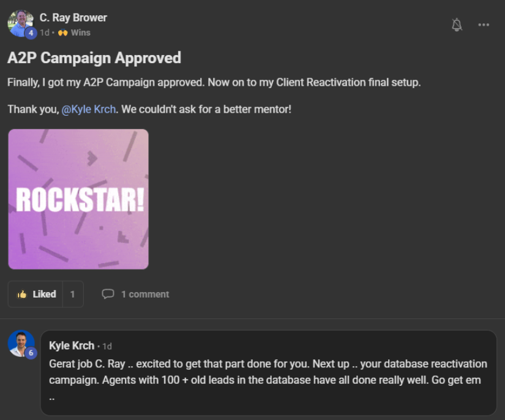
Task: Click the Wins category emoji icon
Action: [63, 32]
